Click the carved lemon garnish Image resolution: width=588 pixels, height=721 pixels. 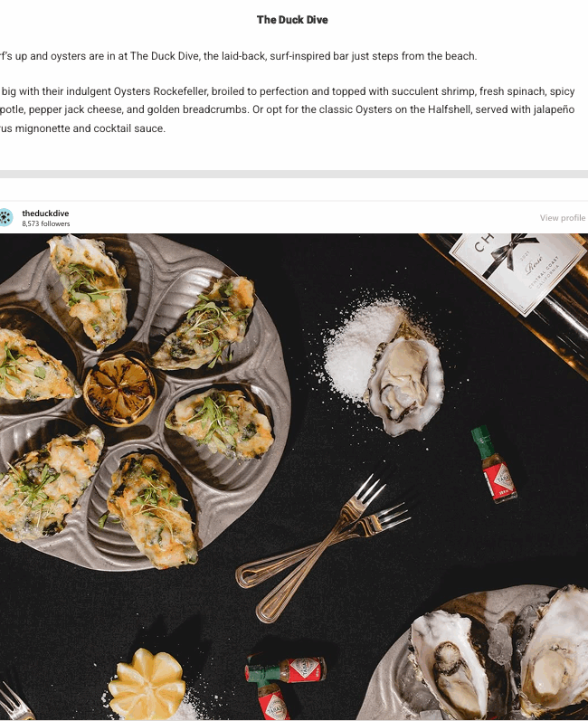point(147,683)
